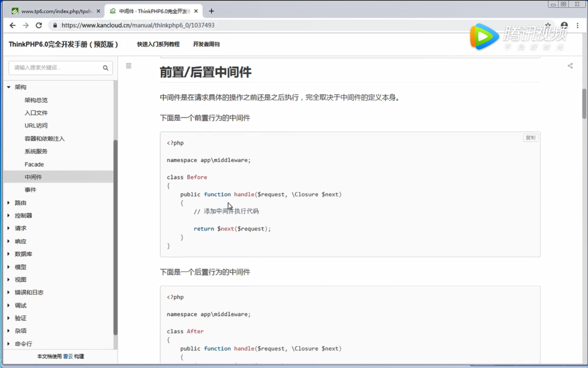This screenshot has width=588, height=368.
Task: Open URL访问 in the sidebar
Action: [36, 125]
